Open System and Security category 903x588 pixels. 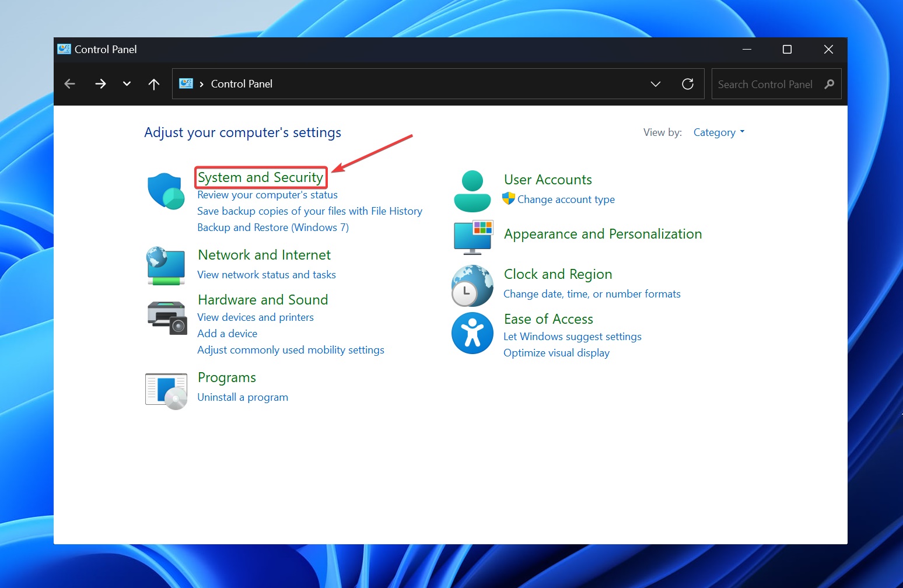click(260, 177)
